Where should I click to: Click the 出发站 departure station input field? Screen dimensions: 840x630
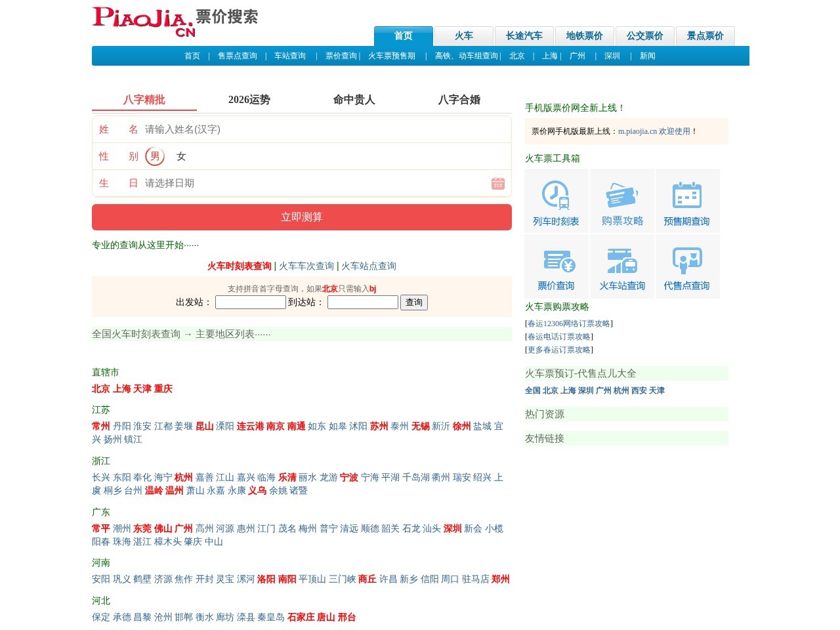pos(251,302)
